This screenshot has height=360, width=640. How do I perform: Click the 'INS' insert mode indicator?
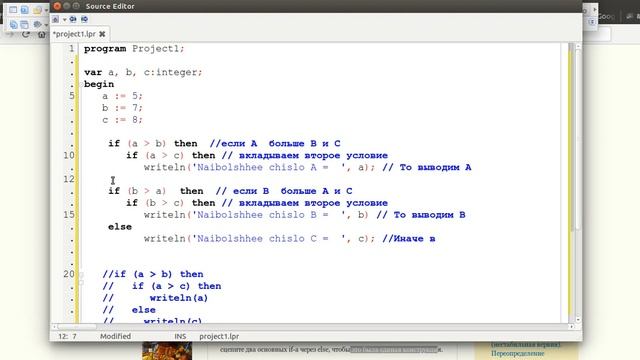[x=180, y=336]
